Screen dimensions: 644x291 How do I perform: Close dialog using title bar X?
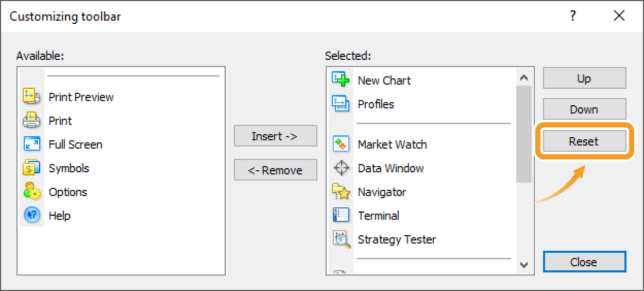tap(619, 16)
